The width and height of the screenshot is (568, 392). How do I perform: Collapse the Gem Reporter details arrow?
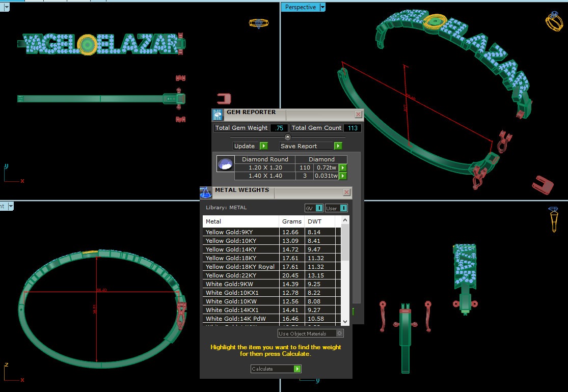(x=287, y=137)
